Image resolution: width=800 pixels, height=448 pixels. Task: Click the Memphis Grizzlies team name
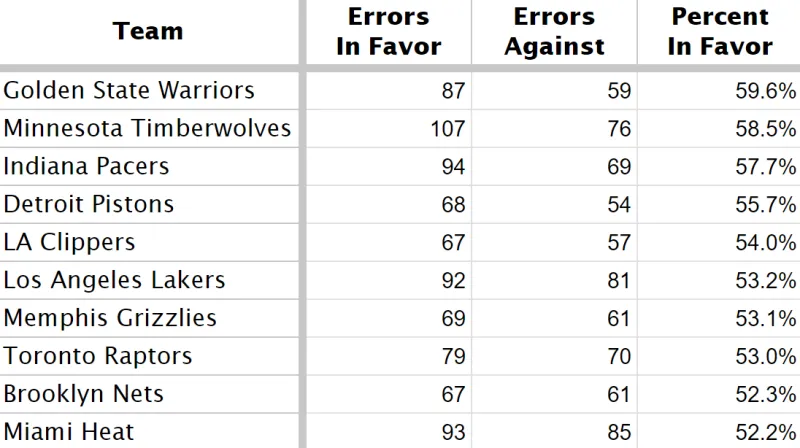pyautogui.click(x=110, y=319)
